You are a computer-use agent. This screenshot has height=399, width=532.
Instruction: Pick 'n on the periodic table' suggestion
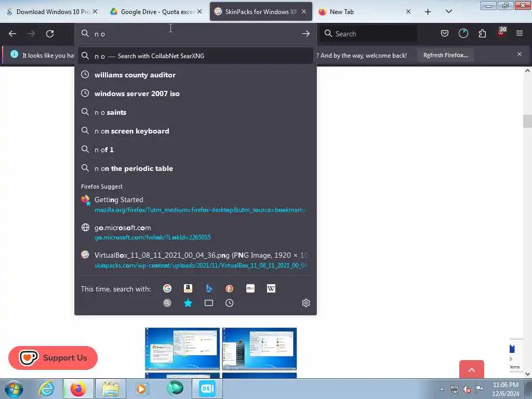pyautogui.click(x=195, y=168)
